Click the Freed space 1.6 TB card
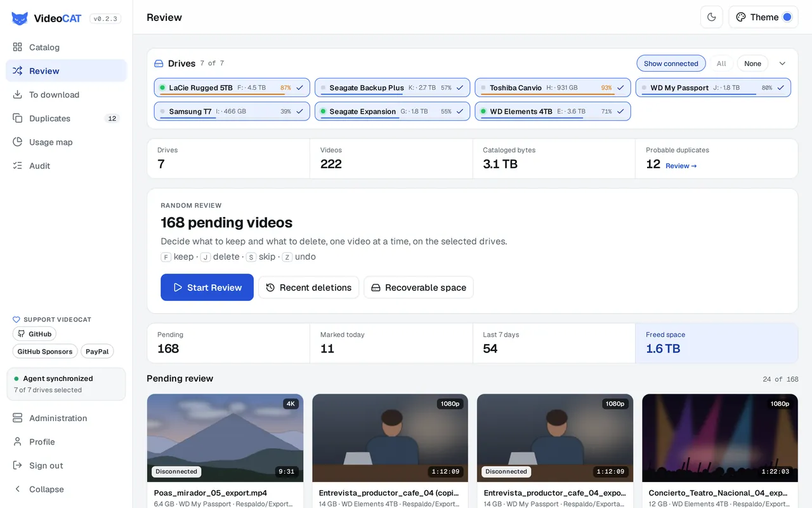This screenshot has width=812, height=508. coord(716,343)
